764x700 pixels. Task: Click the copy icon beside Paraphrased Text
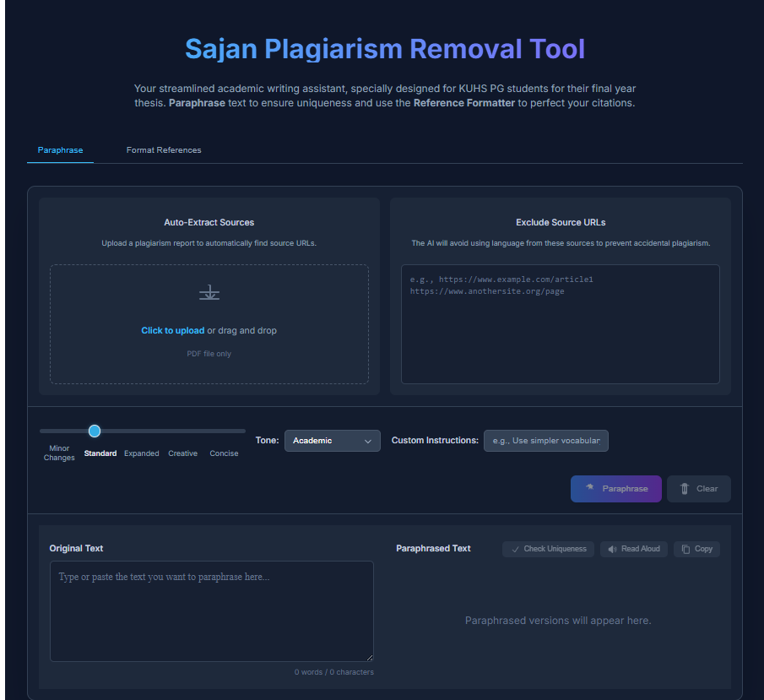click(x=684, y=549)
